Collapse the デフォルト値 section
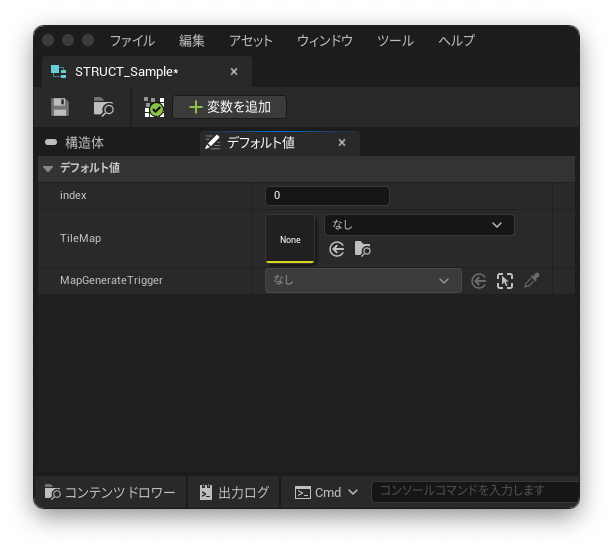Viewport: 613px width, 550px height. tap(48, 168)
